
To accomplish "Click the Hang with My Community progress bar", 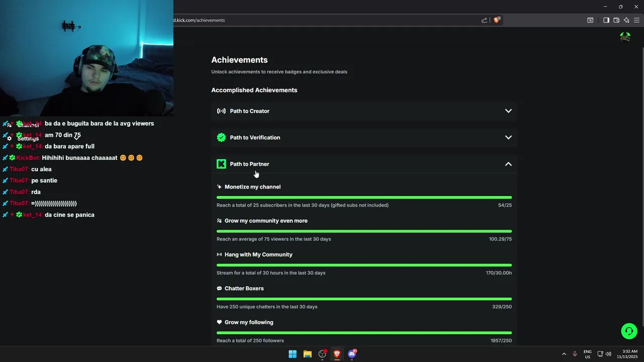I will 364,265.
